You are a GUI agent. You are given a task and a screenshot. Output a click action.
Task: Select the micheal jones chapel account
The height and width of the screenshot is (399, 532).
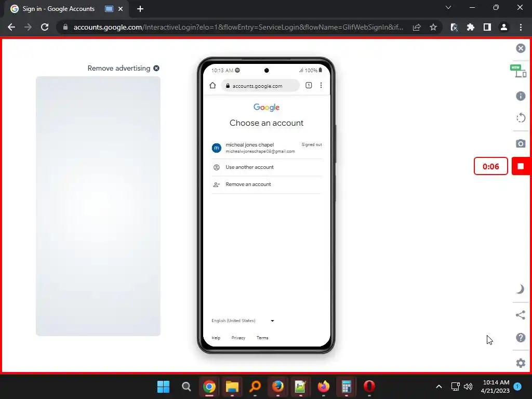(x=267, y=148)
